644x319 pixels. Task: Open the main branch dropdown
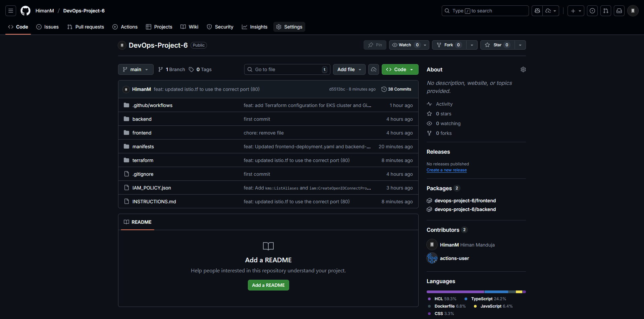136,69
